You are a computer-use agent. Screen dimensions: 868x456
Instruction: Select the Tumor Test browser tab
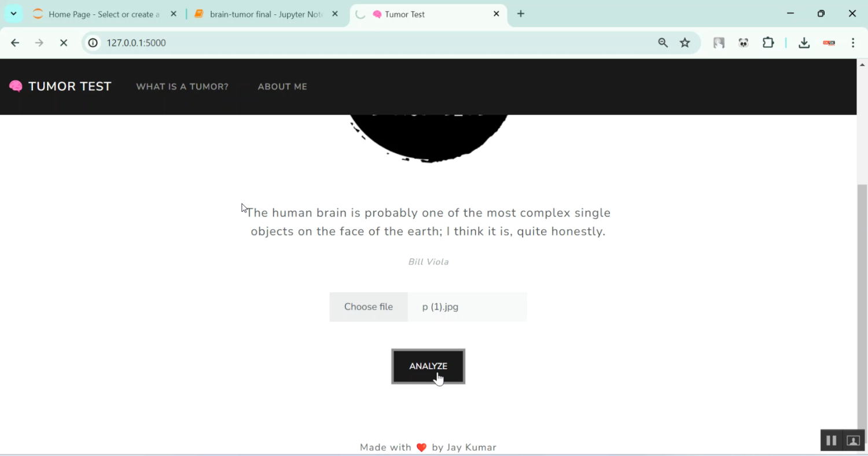[428, 14]
